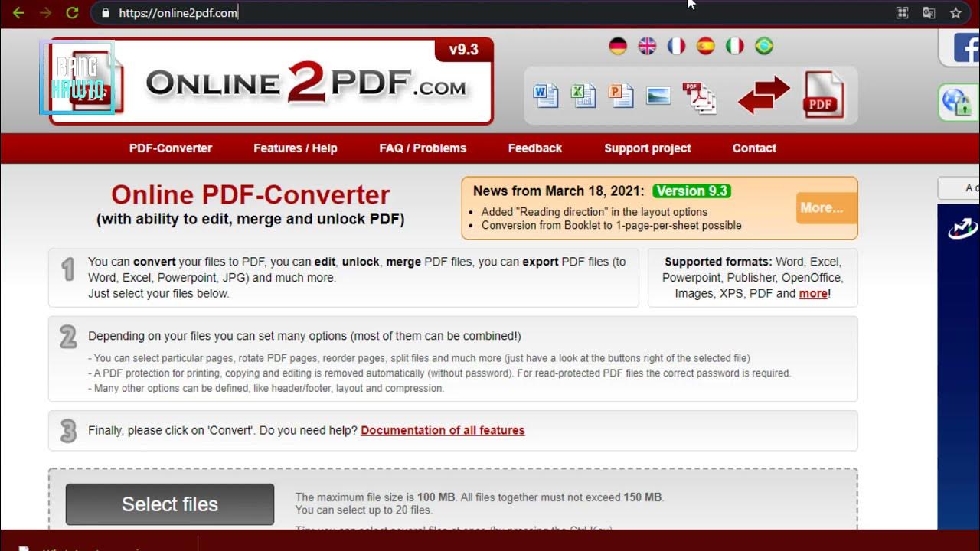Click the QR/grid icon in address bar

coord(902,13)
